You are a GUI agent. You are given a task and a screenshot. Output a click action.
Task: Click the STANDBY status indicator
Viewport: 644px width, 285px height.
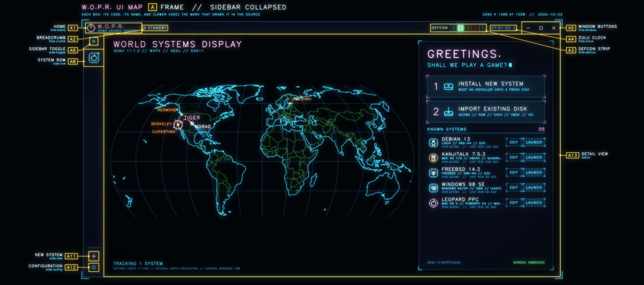point(155,28)
